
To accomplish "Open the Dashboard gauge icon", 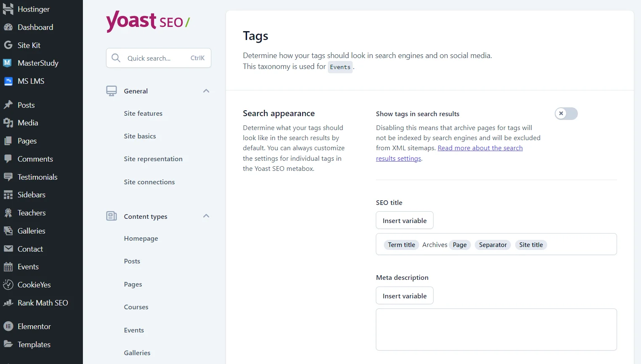I will [x=8, y=27].
